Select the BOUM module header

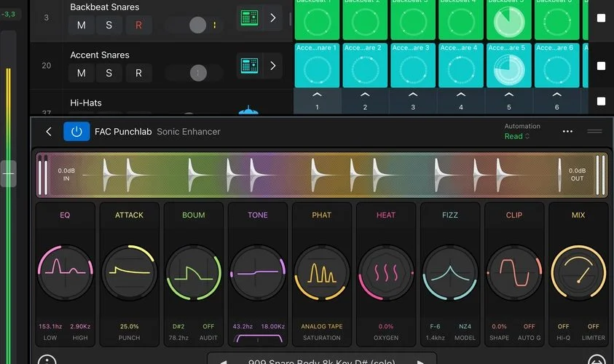point(194,215)
